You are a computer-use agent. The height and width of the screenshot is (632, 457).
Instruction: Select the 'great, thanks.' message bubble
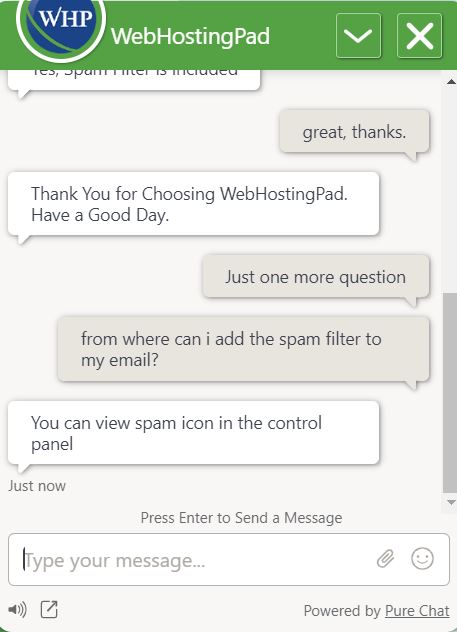(354, 132)
